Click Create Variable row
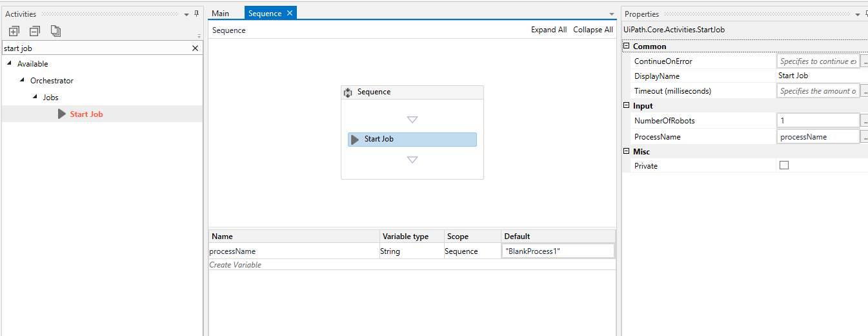Screen dimensions: 868x336 412,265
